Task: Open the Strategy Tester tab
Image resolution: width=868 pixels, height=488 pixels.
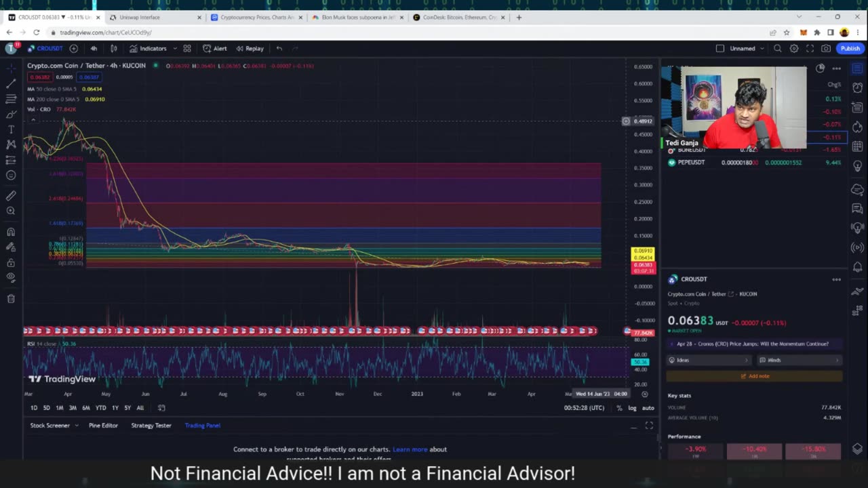Action: click(151, 426)
